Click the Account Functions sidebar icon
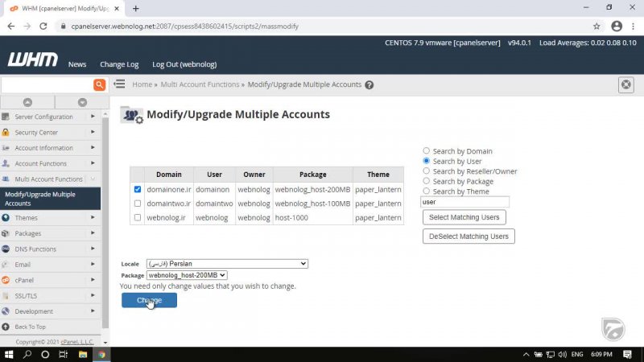The height and width of the screenshot is (362, 644). click(6, 163)
